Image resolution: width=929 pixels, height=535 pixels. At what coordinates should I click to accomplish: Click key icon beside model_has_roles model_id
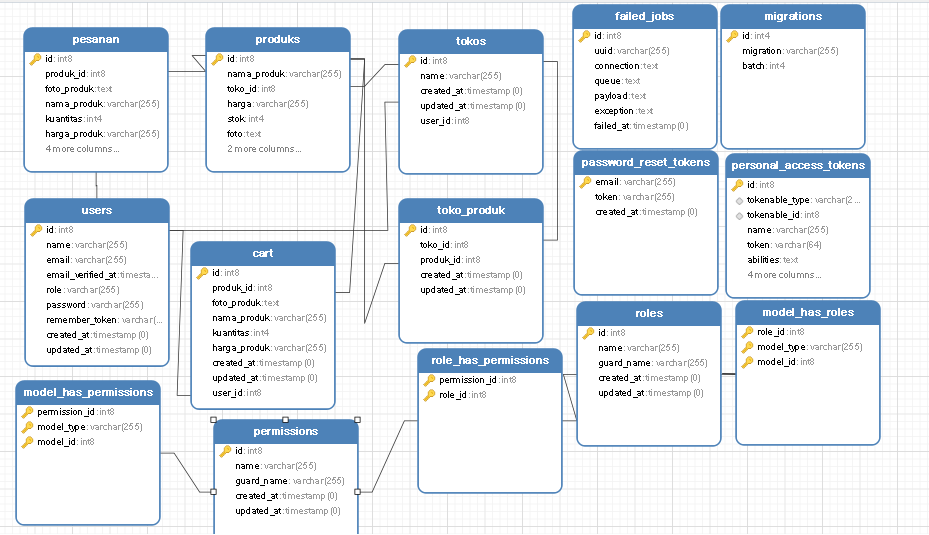747,361
